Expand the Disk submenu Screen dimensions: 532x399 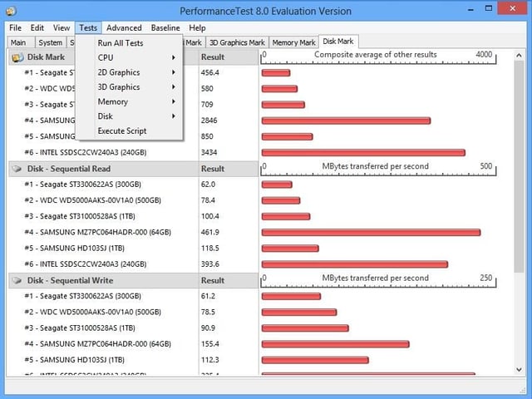point(130,116)
